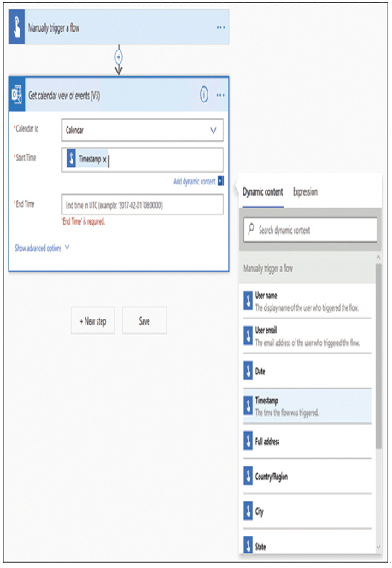Select the Dynamic content tab
392x568 pixels.
point(263,192)
